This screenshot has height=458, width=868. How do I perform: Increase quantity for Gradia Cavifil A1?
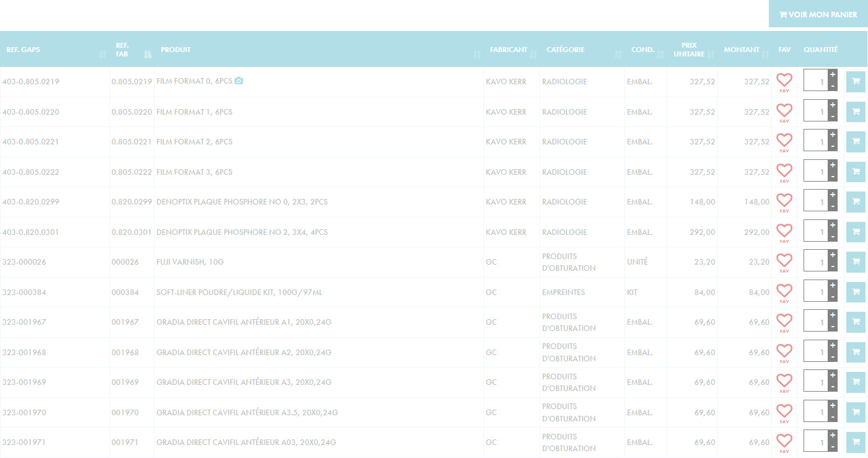coord(833,315)
